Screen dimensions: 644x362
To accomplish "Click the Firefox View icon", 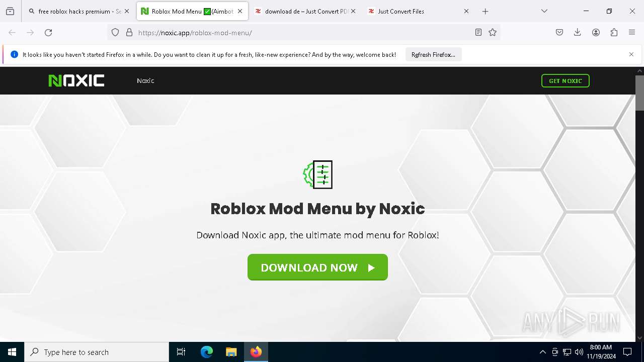I will (10, 11).
